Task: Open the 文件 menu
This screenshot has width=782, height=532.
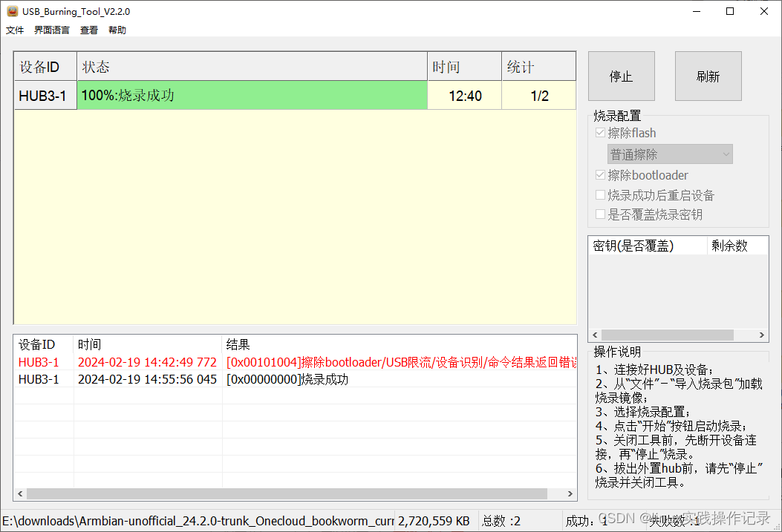Action: click(15, 30)
